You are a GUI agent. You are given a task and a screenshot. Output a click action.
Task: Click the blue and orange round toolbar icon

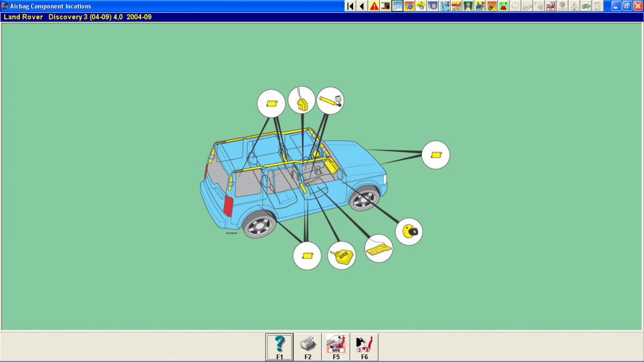(409, 6)
